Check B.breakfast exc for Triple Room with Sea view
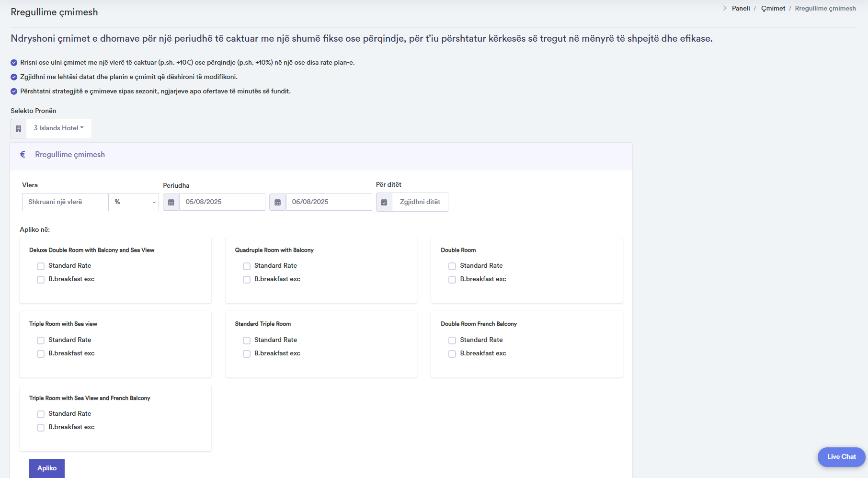 41,354
